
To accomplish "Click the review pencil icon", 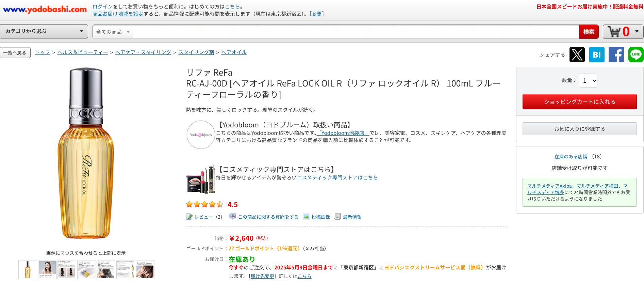I will pos(189,217).
